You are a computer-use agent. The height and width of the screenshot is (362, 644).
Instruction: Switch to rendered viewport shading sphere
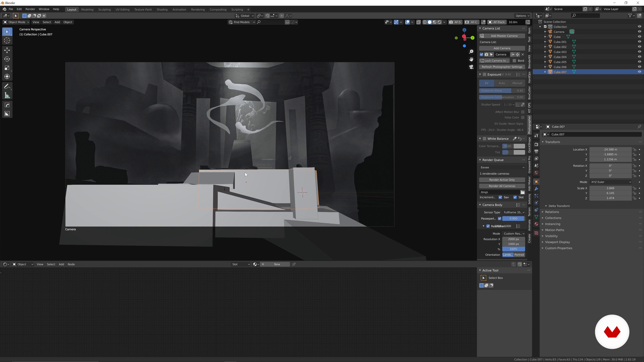440,22
